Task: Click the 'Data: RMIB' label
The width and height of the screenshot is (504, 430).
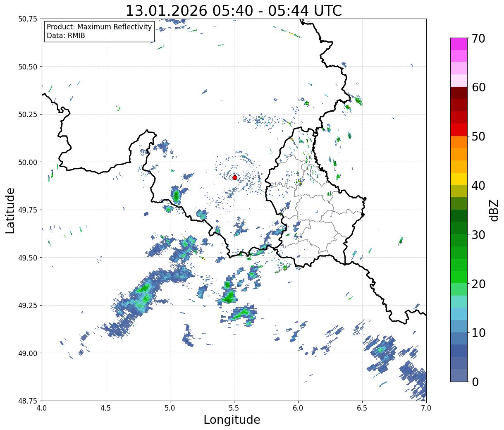Action: coord(66,36)
